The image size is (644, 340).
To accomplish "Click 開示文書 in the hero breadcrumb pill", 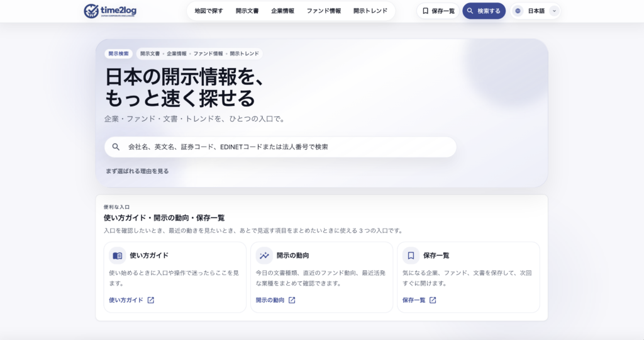I will [150, 54].
